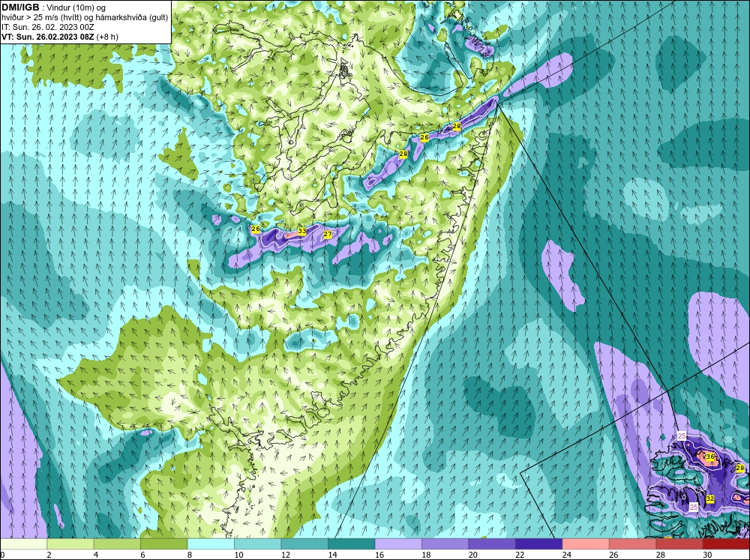The width and height of the screenshot is (750, 560).
Task: Click the legend tick label '0'
Action: coord(2,554)
